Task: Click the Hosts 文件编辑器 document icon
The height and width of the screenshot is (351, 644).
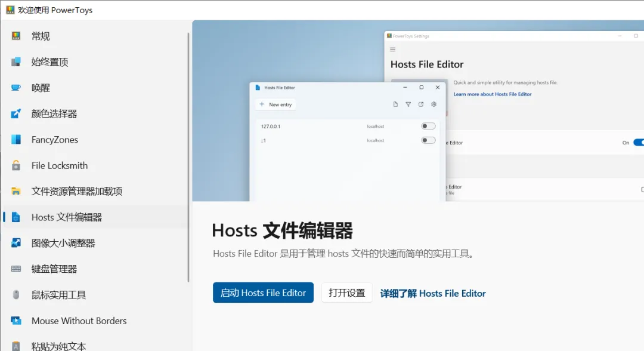Action: point(16,217)
